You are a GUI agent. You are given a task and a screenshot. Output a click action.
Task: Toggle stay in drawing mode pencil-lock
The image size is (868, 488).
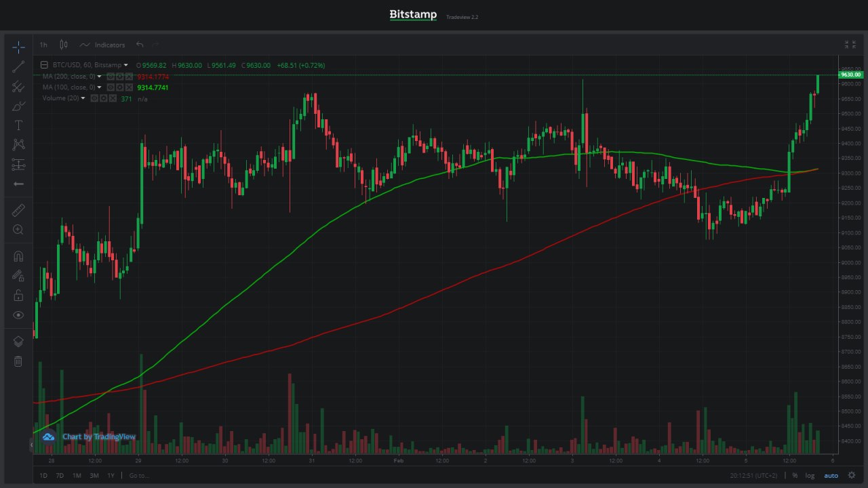[x=18, y=276]
